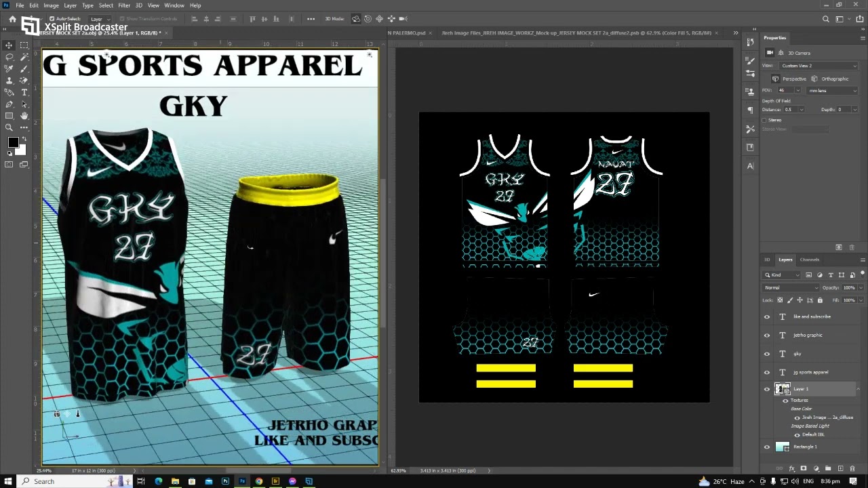Open the Distance value dropdown
868x488 pixels.
[802, 109]
